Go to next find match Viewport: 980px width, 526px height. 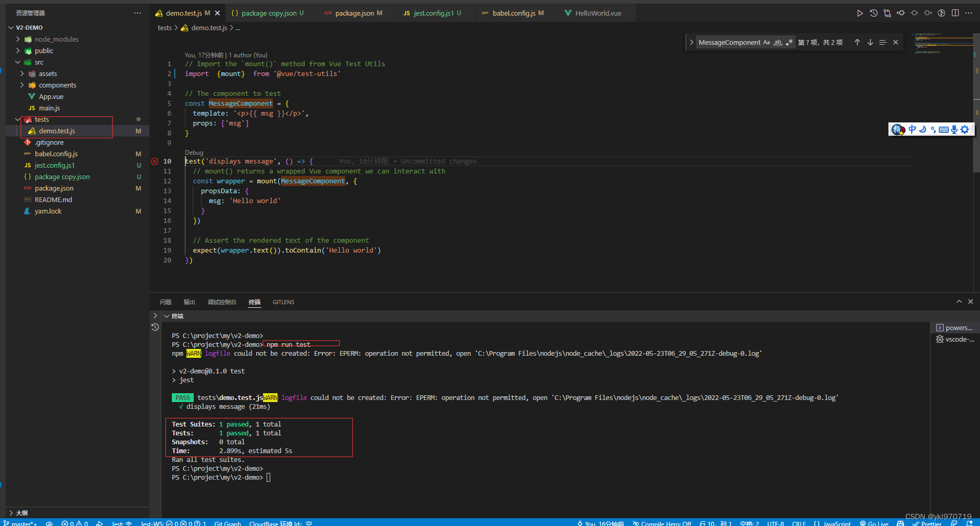870,42
